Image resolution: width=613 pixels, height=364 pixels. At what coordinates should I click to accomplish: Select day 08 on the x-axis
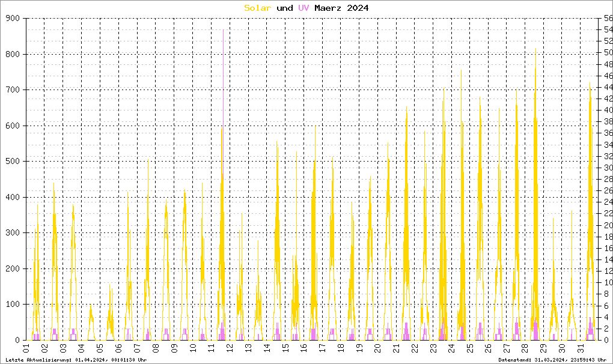pos(155,349)
